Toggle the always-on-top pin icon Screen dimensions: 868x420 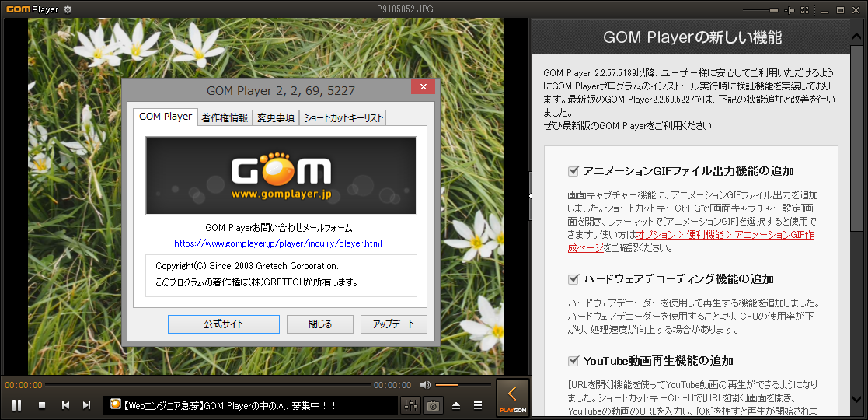[x=790, y=10]
